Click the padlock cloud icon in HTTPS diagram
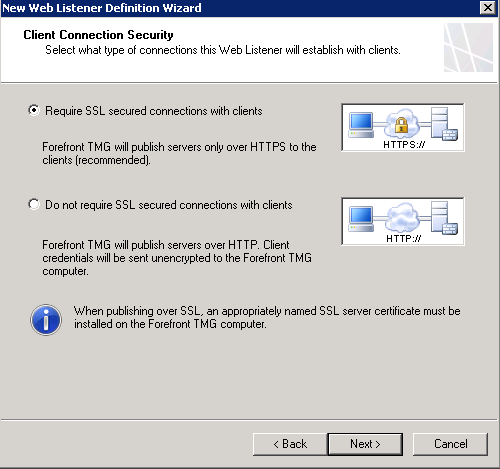This screenshot has width=500, height=469. pos(402,123)
